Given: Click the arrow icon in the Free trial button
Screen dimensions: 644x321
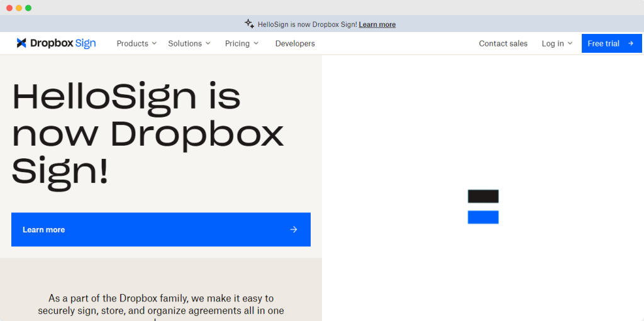Looking at the screenshot, I should (x=631, y=43).
